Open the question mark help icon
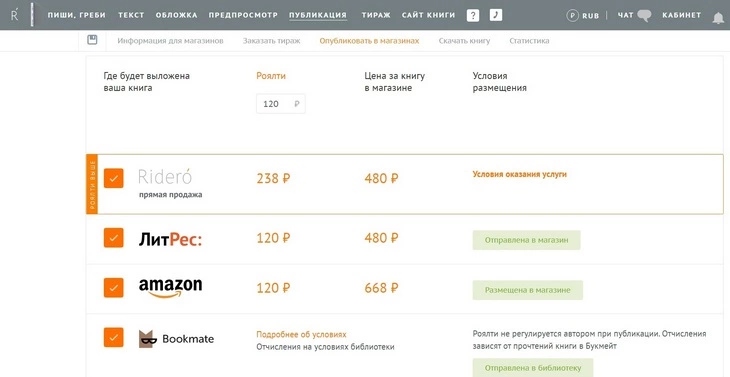The image size is (730, 377). point(473,15)
